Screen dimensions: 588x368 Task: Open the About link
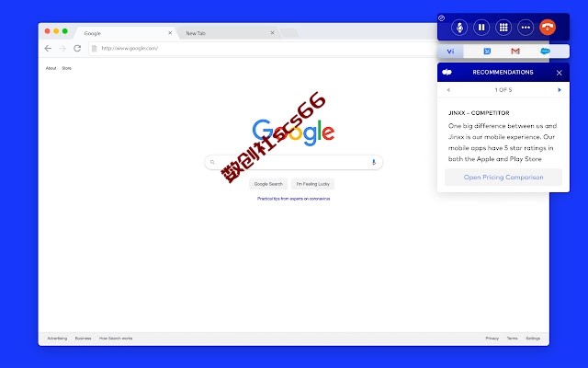(51, 68)
